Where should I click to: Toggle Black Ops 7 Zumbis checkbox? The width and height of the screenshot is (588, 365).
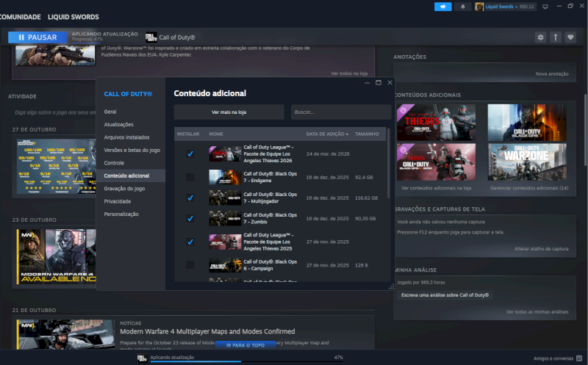pos(190,218)
